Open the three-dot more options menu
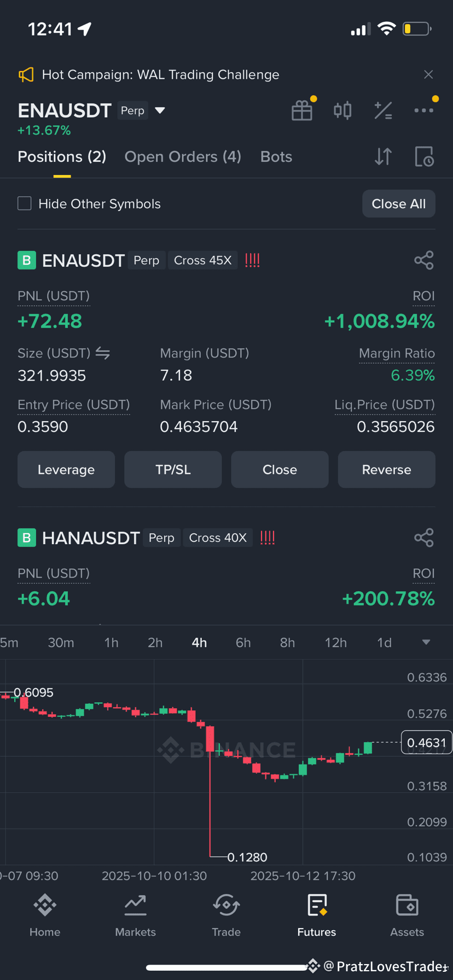Viewport: 453px width, 980px height. (424, 110)
